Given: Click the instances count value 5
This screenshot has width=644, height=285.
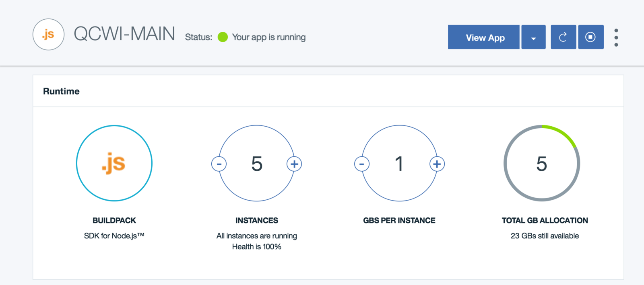Looking at the screenshot, I should (x=257, y=164).
